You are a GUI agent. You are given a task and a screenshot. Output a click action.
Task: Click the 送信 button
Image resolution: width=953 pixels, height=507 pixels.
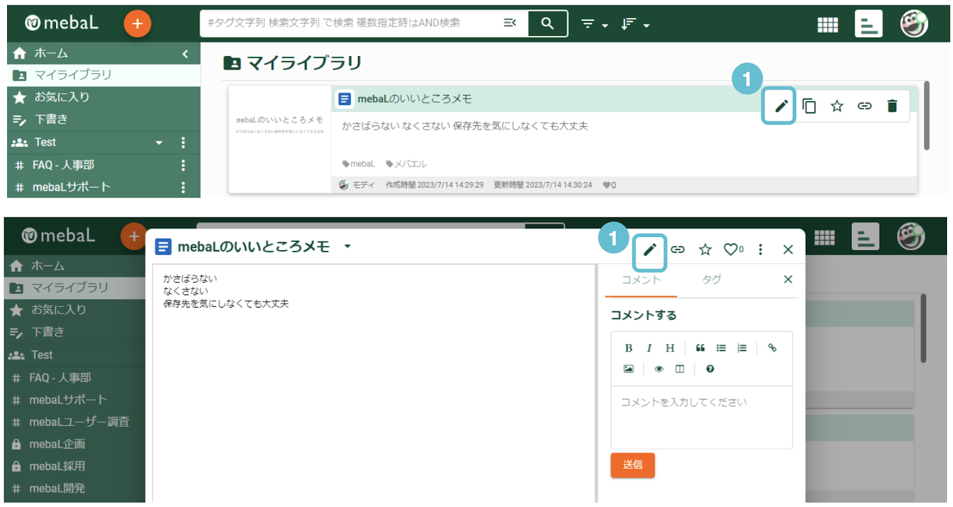[632, 465]
